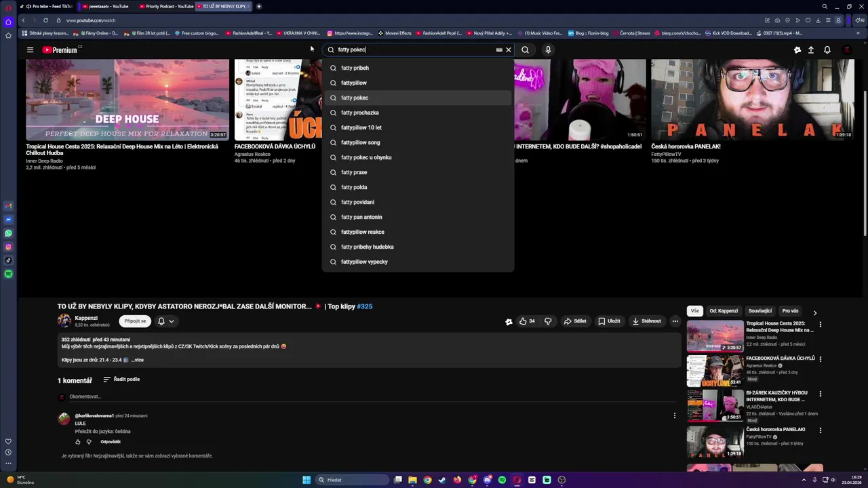Select the Pro vás chip
This screenshot has height=488, width=868.
[x=790, y=311]
